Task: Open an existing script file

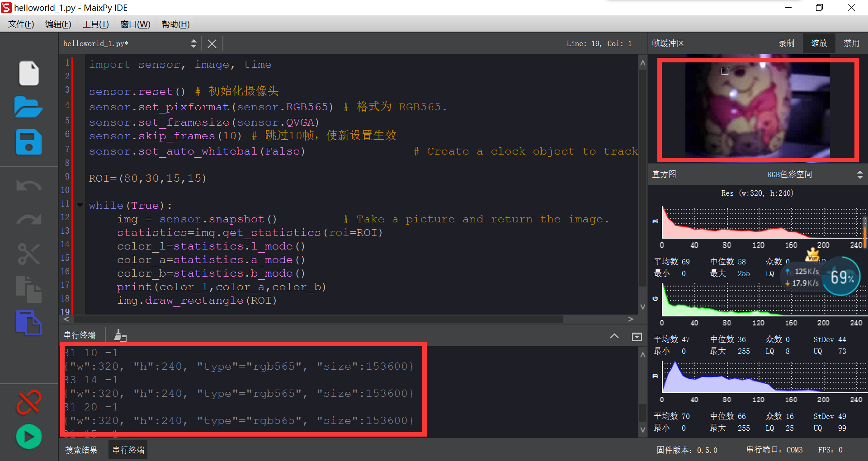Action: [28, 108]
